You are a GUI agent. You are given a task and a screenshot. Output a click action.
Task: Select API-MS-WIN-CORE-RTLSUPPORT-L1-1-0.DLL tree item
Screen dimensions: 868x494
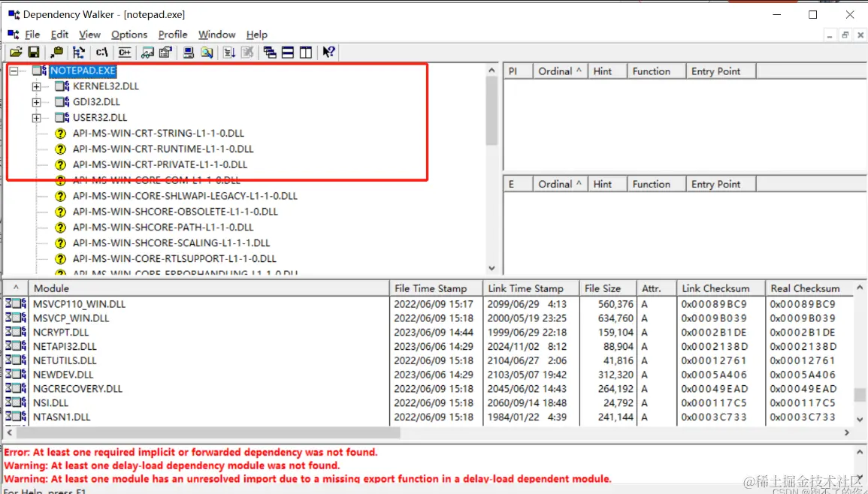[174, 258]
